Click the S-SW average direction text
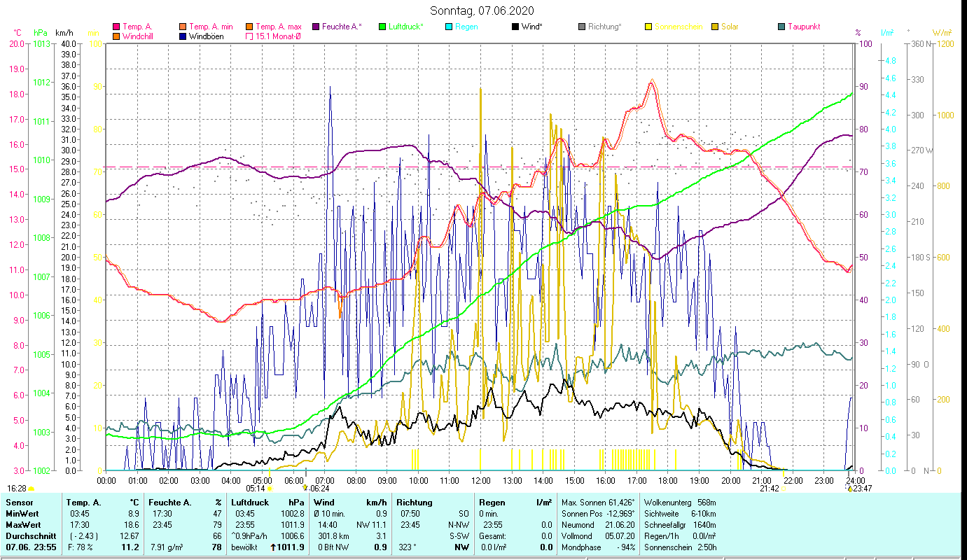This screenshot has width=967, height=560. click(x=458, y=536)
